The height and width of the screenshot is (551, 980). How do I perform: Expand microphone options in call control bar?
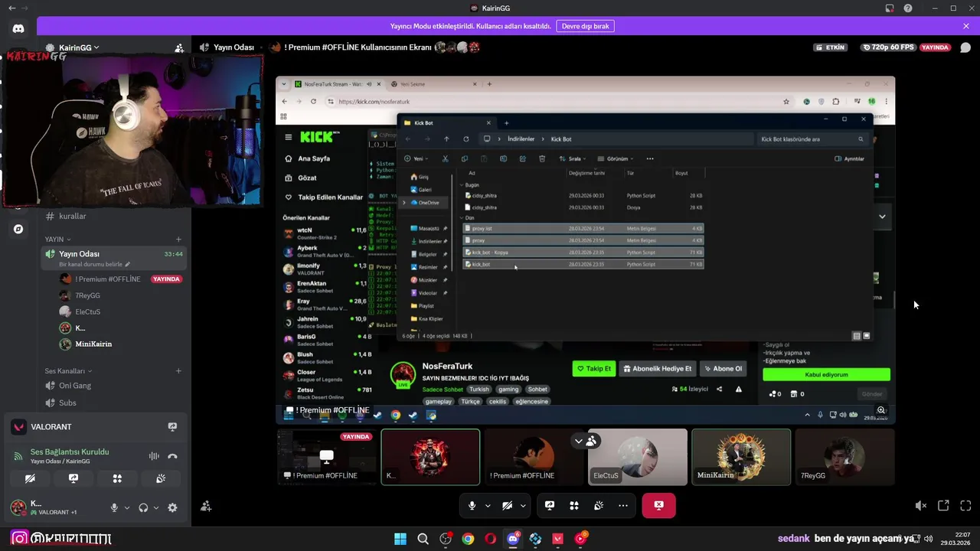click(488, 506)
